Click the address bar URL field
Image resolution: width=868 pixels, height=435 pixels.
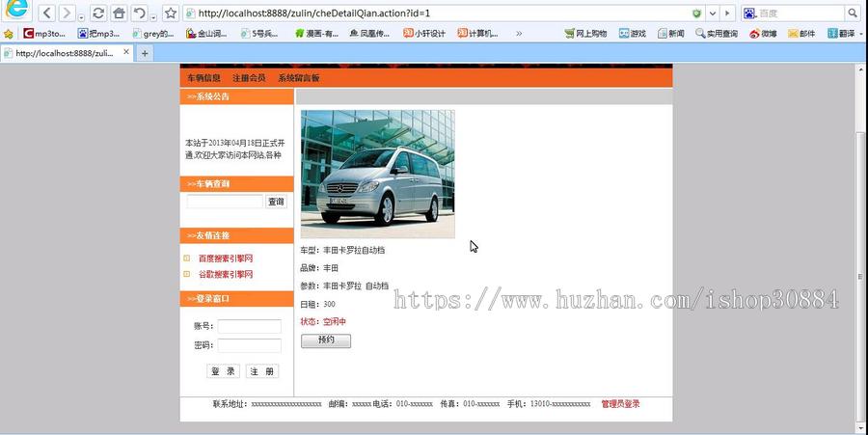[x=437, y=14]
